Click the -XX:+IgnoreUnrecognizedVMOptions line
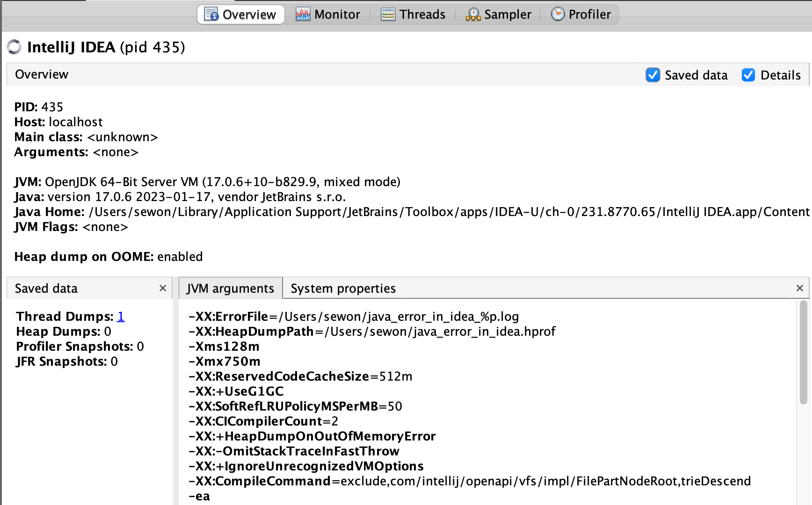 306,466
